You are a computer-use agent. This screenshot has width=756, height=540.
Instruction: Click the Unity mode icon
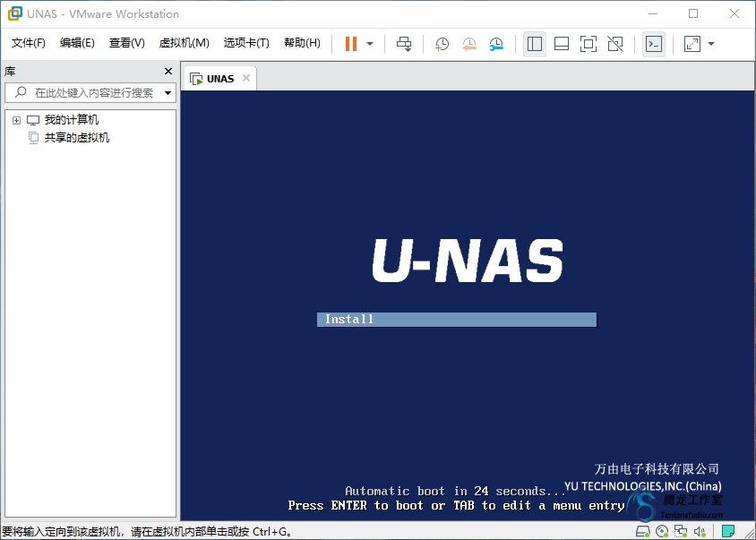[x=615, y=44]
